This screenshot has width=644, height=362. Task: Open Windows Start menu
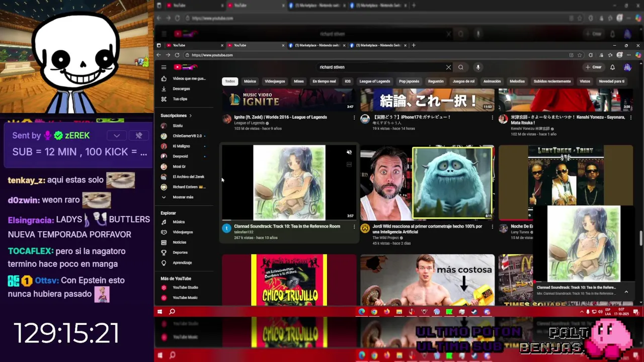click(159, 312)
